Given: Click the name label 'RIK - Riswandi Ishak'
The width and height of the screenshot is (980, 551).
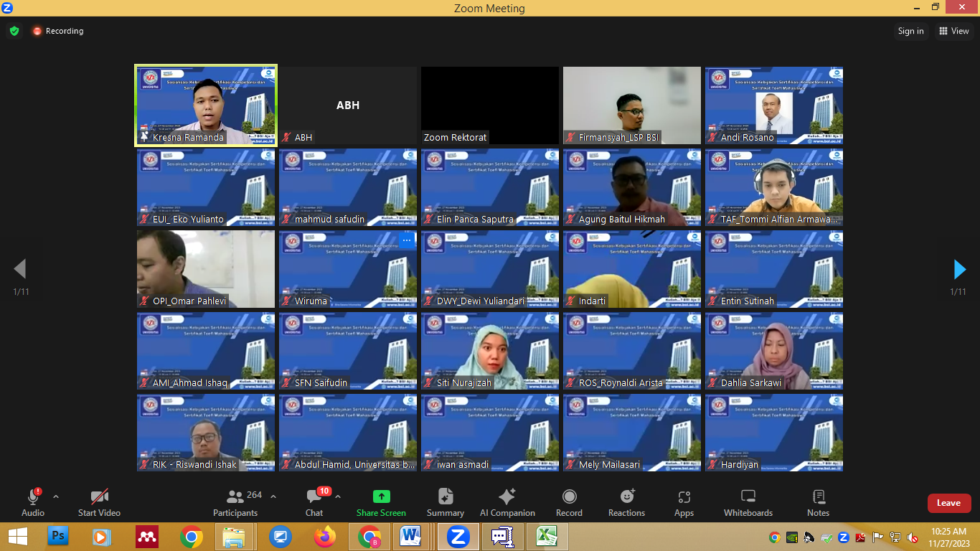Looking at the screenshot, I should click(x=194, y=464).
